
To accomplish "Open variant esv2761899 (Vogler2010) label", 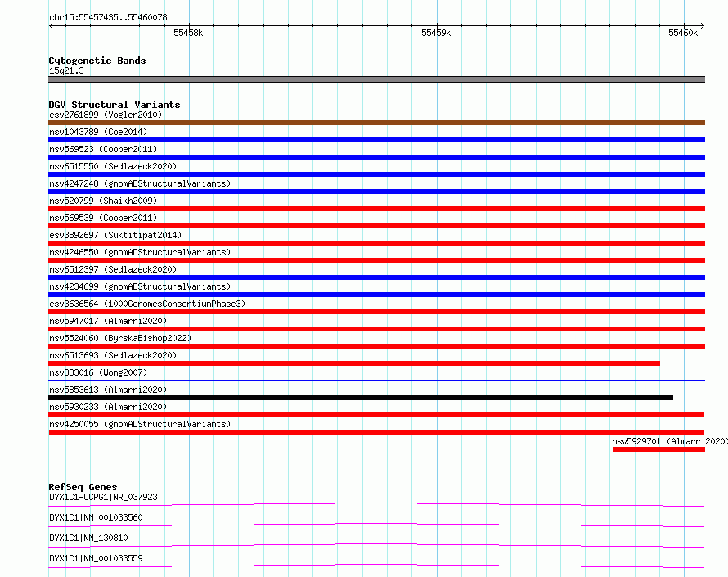I will 106,115.
